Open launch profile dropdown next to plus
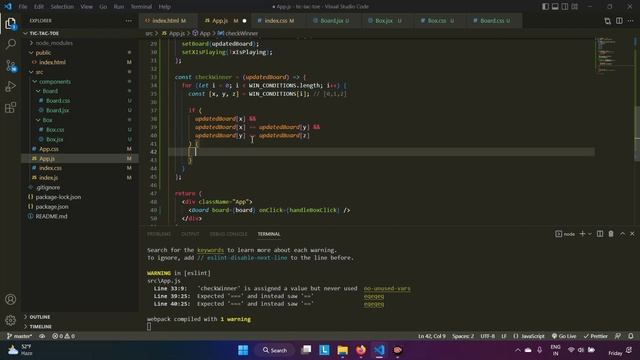The height and width of the screenshot is (360, 640). coord(590,234)
